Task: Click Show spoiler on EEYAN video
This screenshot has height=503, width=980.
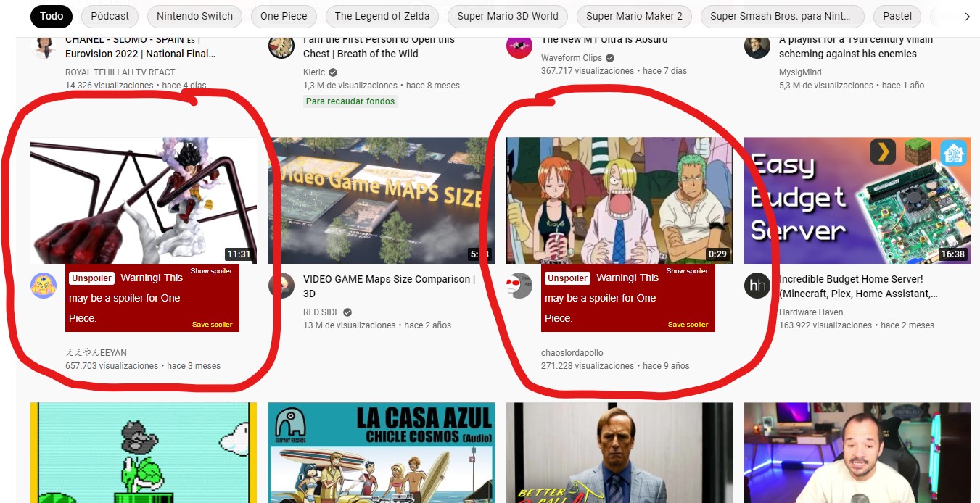Action: point(211,271)
